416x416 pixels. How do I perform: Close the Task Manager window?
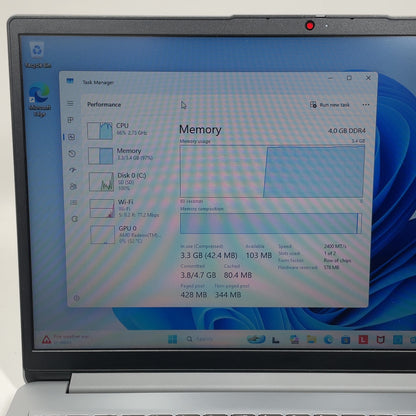tap(368, 78)
